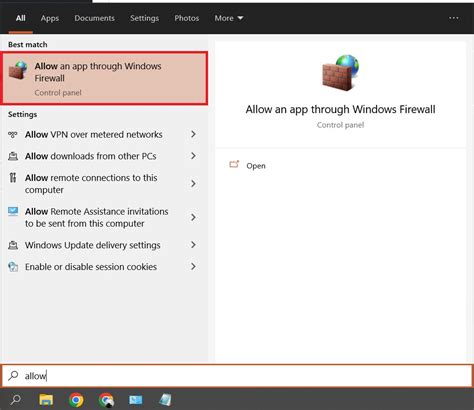Viewport: 474px width, 410px height.
Task: Expand arrow for session cookies result
Action: (x=193, y=266)
